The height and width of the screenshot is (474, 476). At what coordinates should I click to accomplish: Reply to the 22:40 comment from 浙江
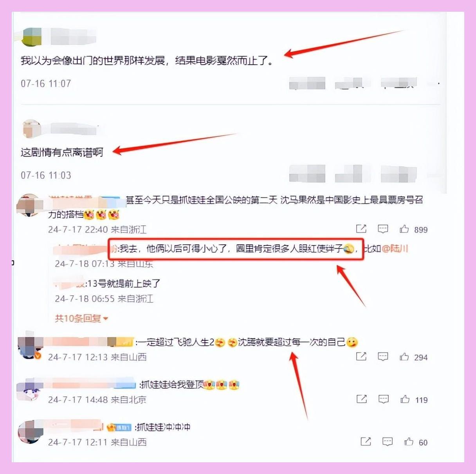click(x=383, y=229)
